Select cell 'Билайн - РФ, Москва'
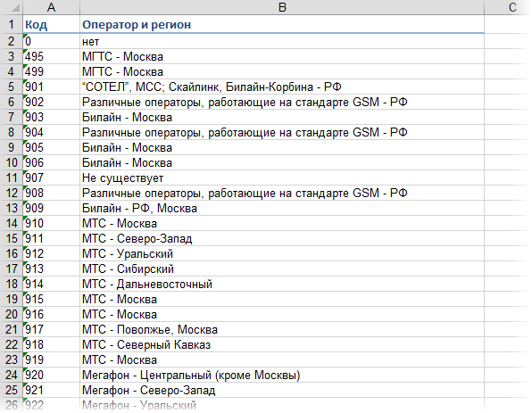The image size is (532, 413). point(282,208)
